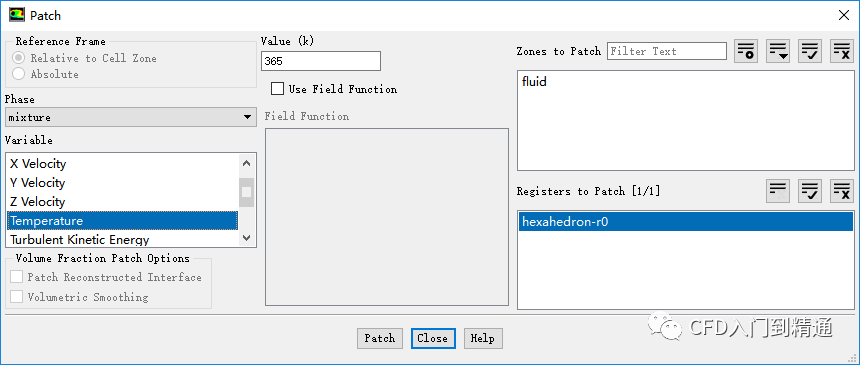Click the Variable list scroll up arrow
This screenshot has height=365, width=860.
[246, 163]
